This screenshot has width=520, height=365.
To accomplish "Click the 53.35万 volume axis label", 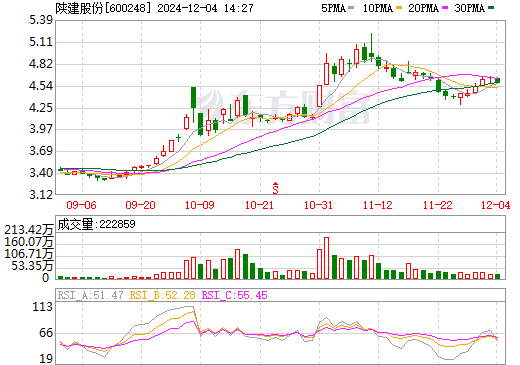I will [32, 266].
